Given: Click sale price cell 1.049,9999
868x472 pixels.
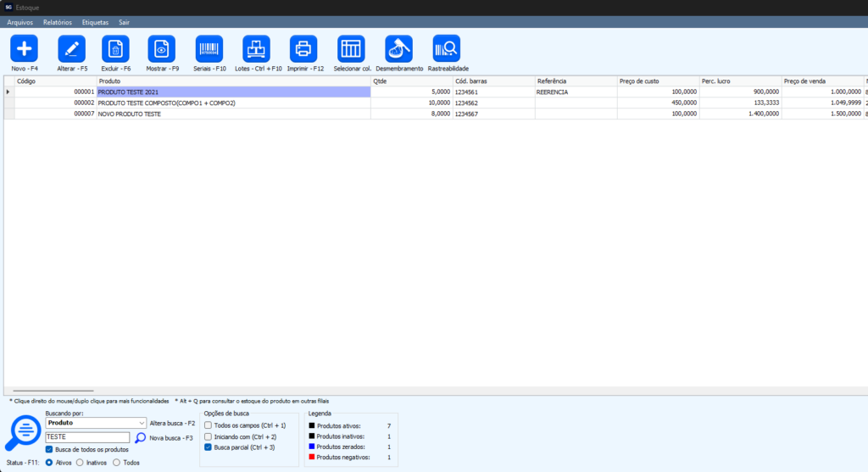Looking at the screenshot, I should [822, 103].
